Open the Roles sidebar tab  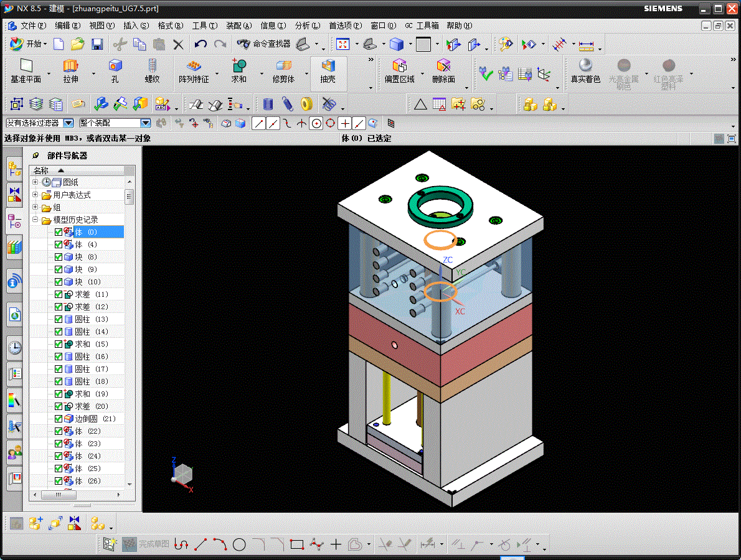(14, 453)
